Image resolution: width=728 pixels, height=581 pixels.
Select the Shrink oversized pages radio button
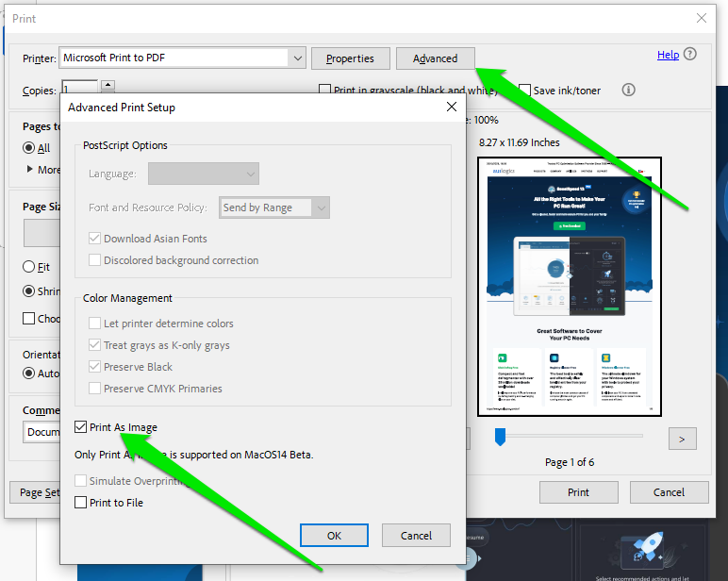[29, 291]
